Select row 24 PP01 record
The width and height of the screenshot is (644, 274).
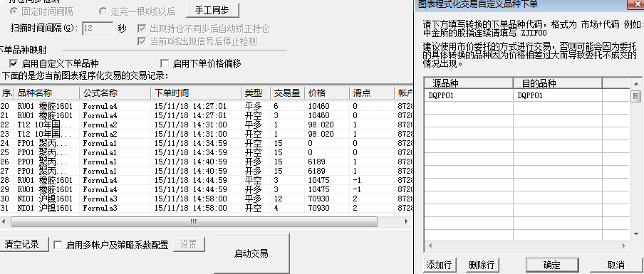click(206, 143)
